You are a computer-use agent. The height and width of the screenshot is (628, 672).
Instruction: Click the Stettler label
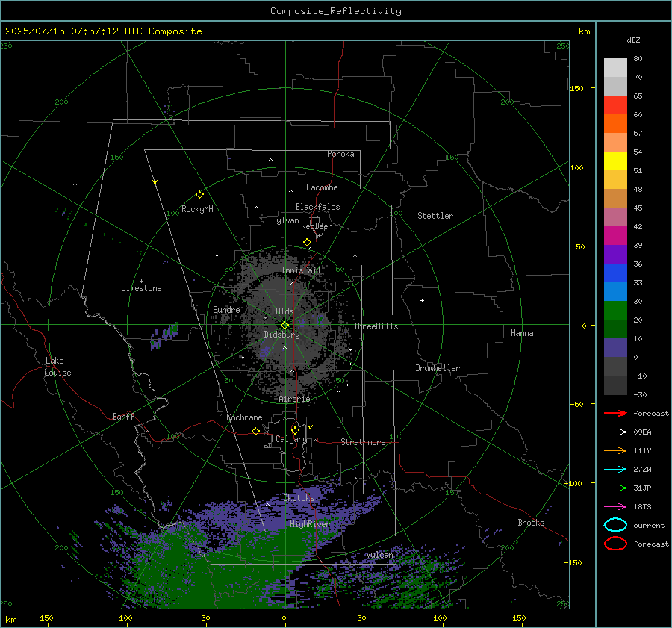pos(435,216)
